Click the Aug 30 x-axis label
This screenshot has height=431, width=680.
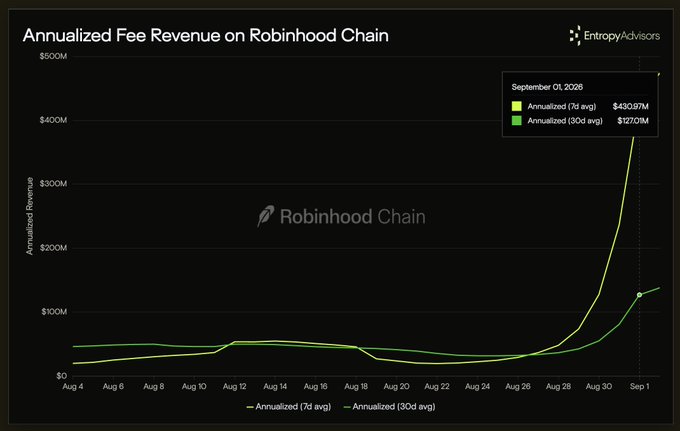coord(599,386)
